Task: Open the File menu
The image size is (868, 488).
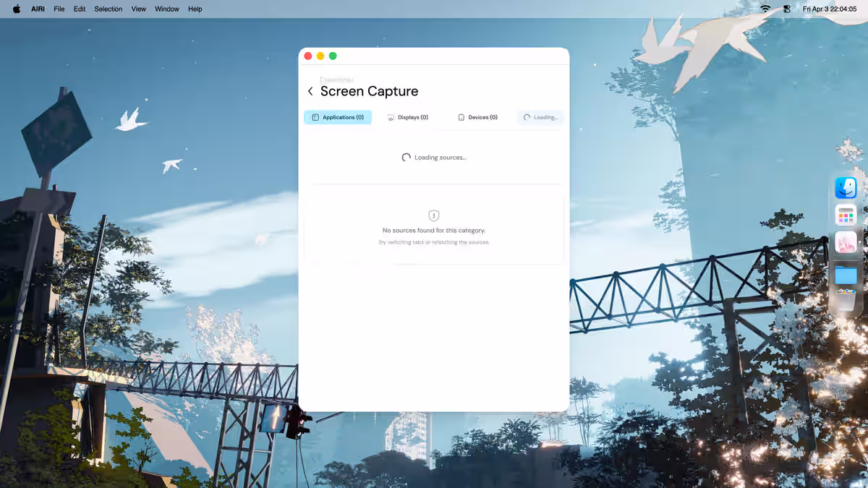Action: point(59,9)
